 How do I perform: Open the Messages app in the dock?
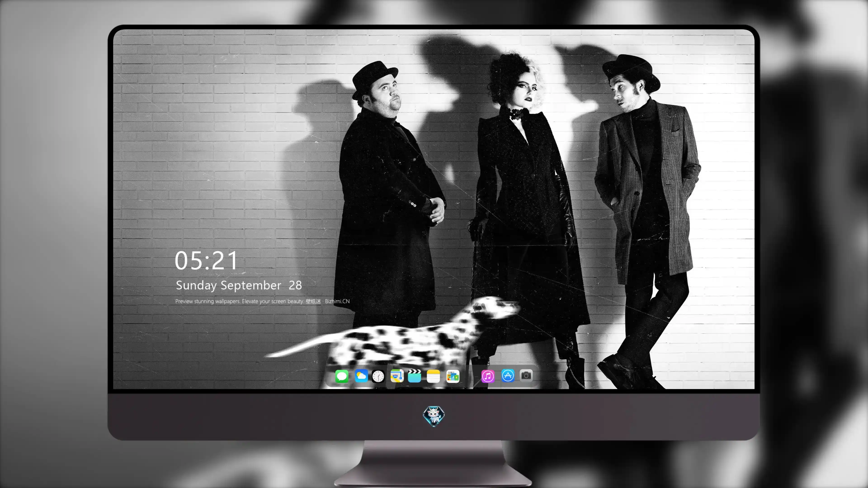click(x=342, y=376)
